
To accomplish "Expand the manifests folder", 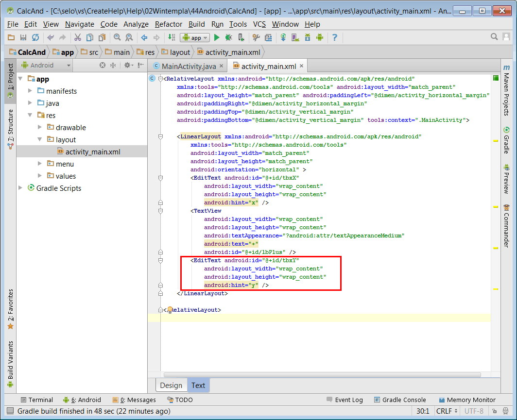I will [30, 91].
